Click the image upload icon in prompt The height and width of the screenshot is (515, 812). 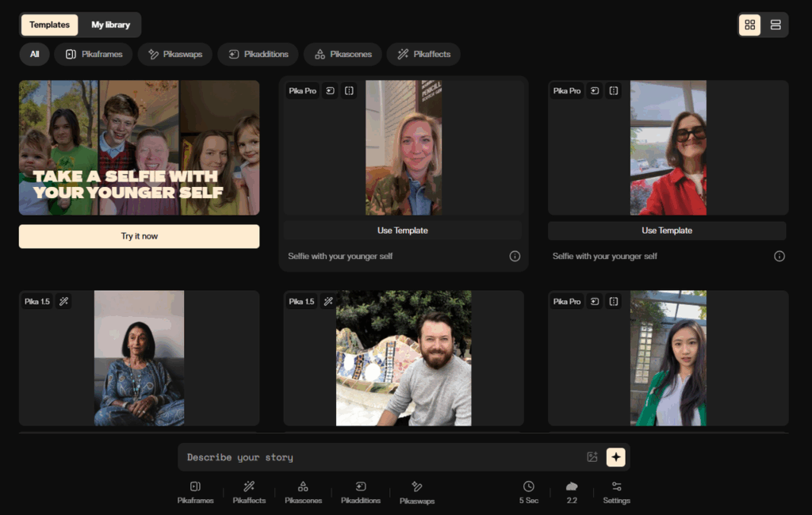pos(592,457)
